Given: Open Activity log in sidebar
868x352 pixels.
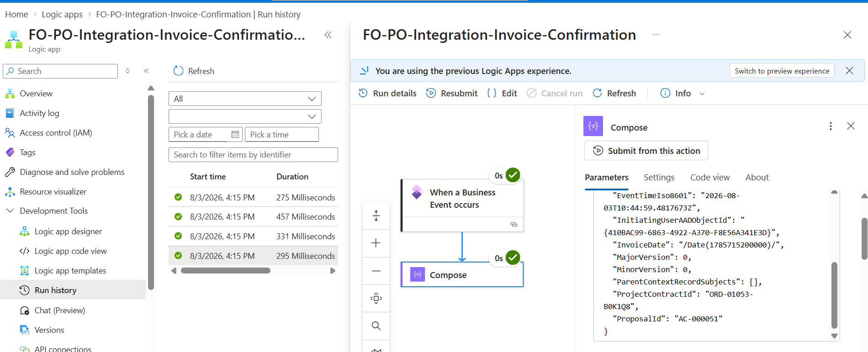Looking at the screenshot, I should point(39,113).
